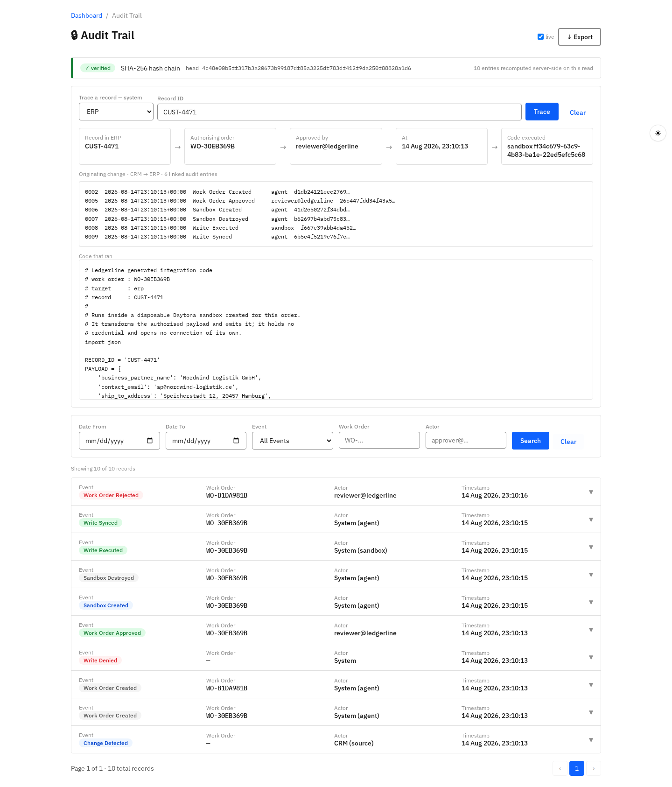This screenshot has height=787, width=672.
Task: Expand the Sandbox Created row
Action: click(x=336, y=602)
